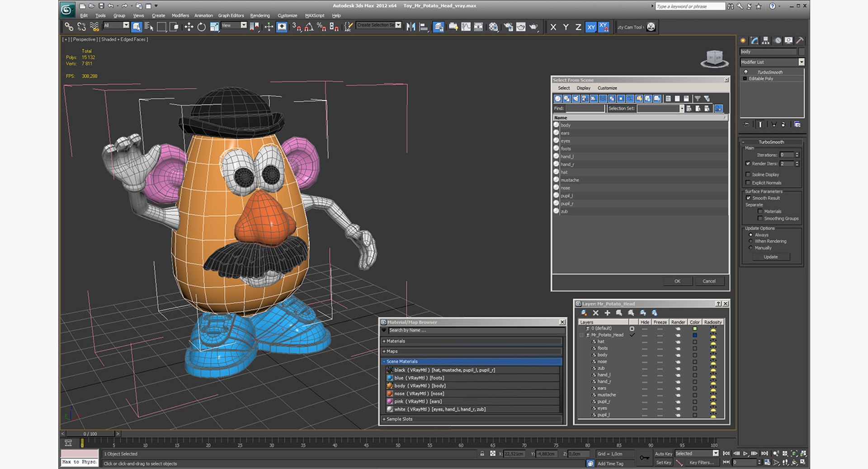The width and height of the screenshot is (868, 469).
Task: Click the render teapot icon
Action: 534,27
